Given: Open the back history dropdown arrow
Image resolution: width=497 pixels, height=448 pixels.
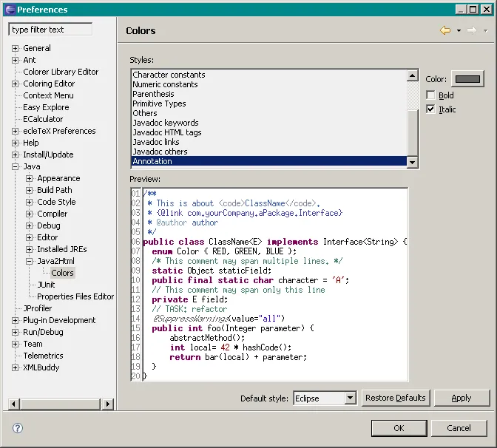Looking at the screenshot, I should [459, 31].
